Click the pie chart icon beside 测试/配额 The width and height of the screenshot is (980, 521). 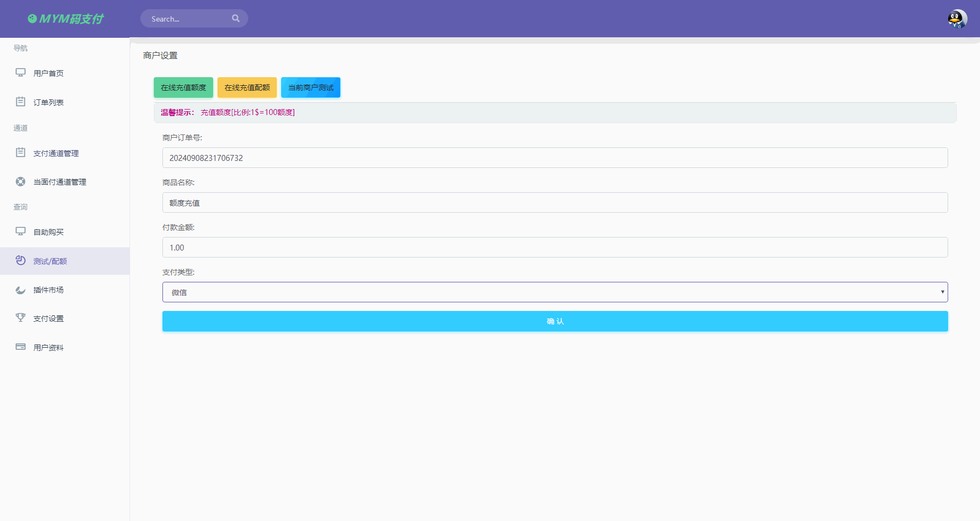pos(21,261)
